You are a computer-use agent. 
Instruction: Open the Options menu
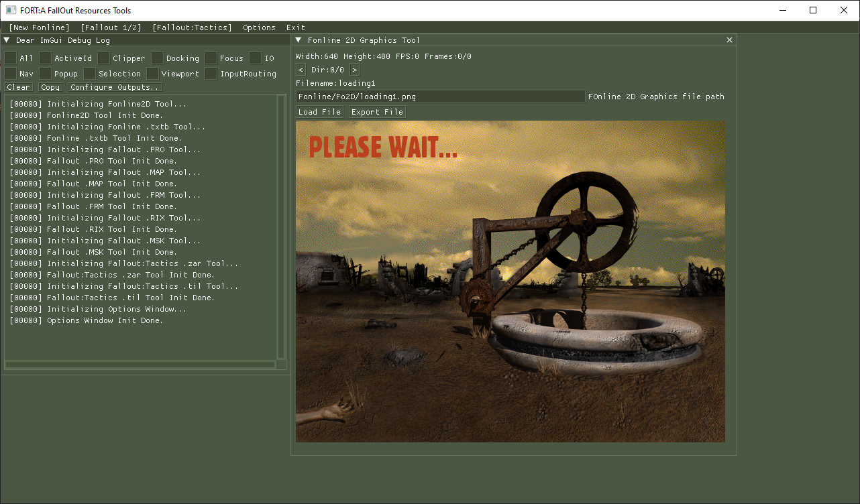pos(259,27)
